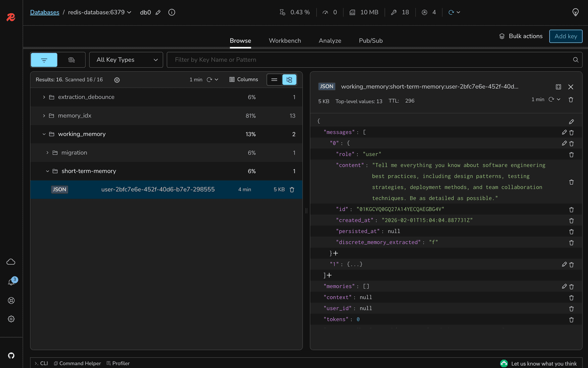The width and height of the screenshot is (588, 368).
Task: Switch key list to plain list view
Action: tap(274, 79)
